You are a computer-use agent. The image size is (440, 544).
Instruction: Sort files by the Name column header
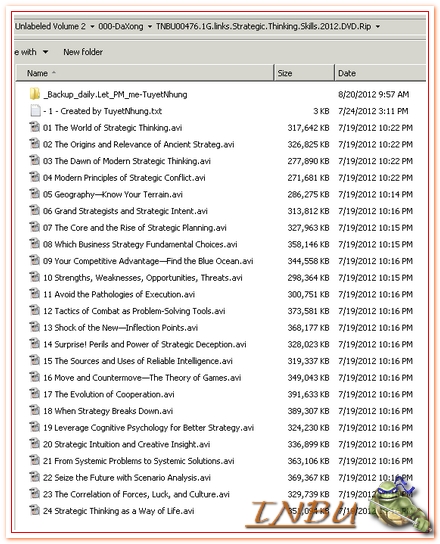145,73
